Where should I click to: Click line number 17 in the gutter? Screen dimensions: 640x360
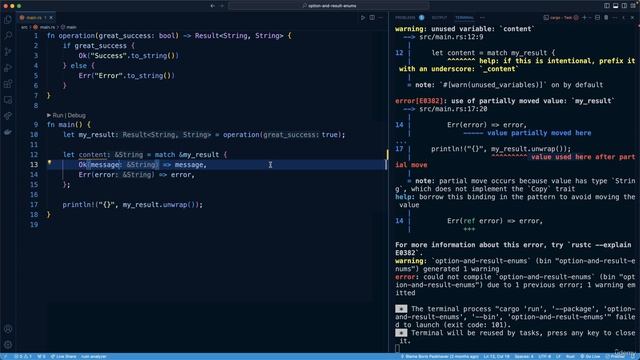(34, 204)
